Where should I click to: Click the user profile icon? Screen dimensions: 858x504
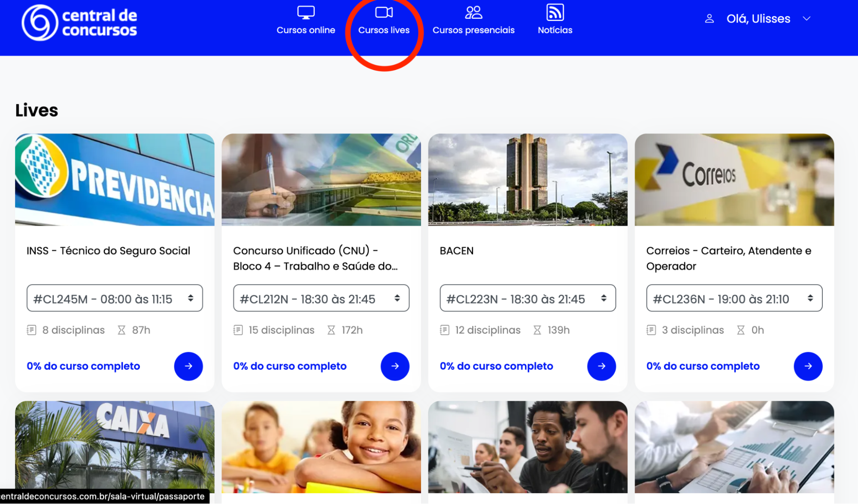pyautogui.click(x=709, y=19)
